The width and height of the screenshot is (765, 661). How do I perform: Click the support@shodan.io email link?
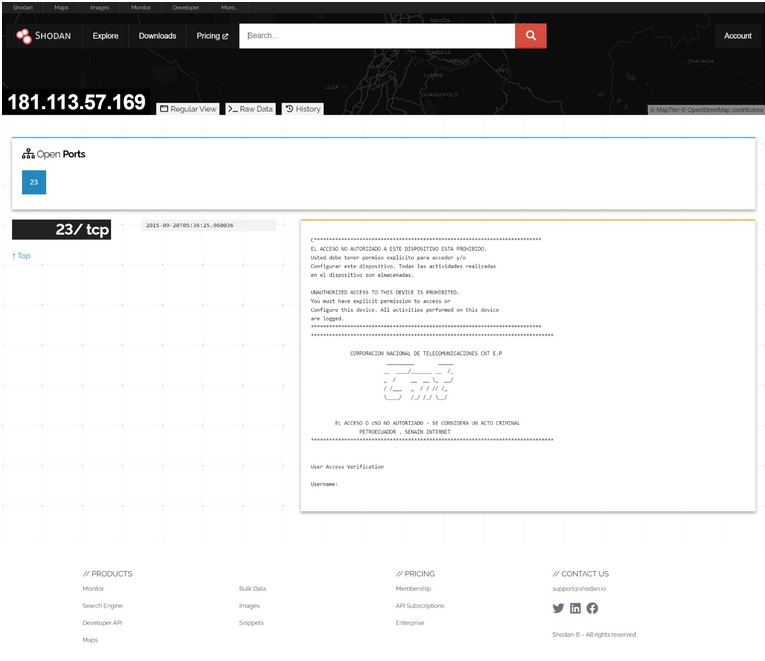(x=579, y=588)
